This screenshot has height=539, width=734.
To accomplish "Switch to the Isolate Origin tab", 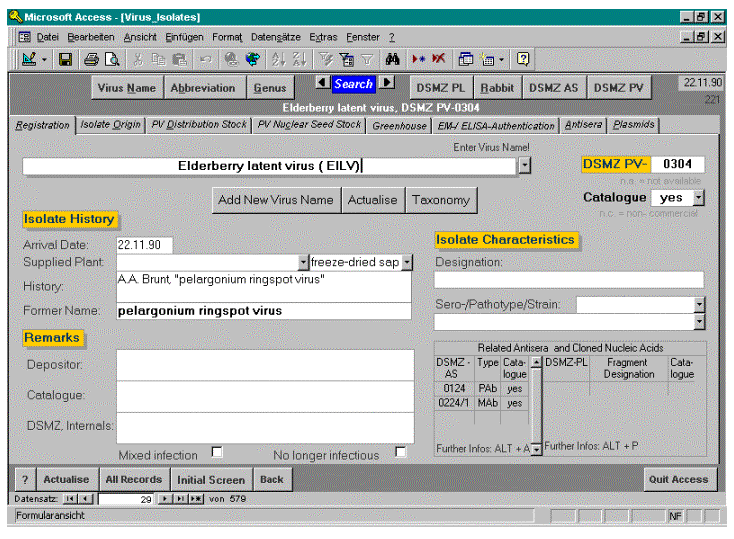I will pos(110,126).
